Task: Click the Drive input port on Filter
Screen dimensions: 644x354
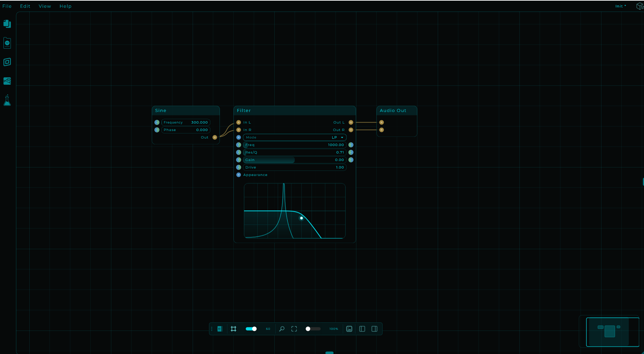Action: pyautogui.click(x=239, y=167)
